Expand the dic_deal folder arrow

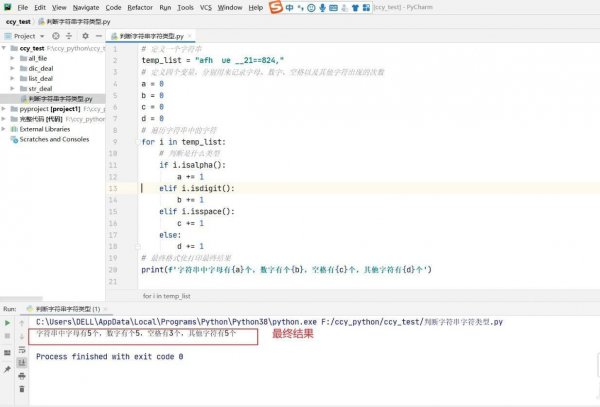tap(13, 68)
